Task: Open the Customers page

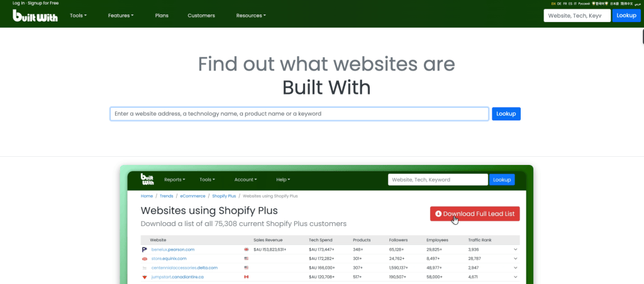Action: pyautogui.click(x=201, y=16)
